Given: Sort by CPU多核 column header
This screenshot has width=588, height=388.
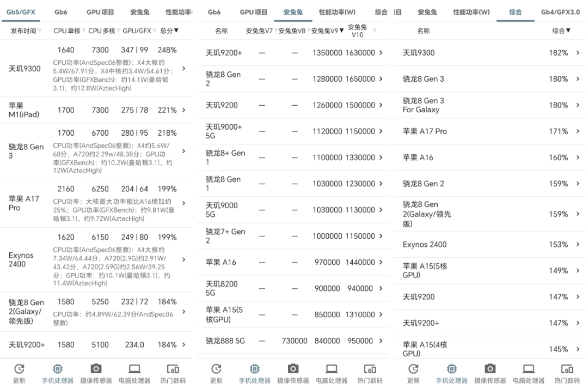Looking at the screenshot, I should [104, 31].
